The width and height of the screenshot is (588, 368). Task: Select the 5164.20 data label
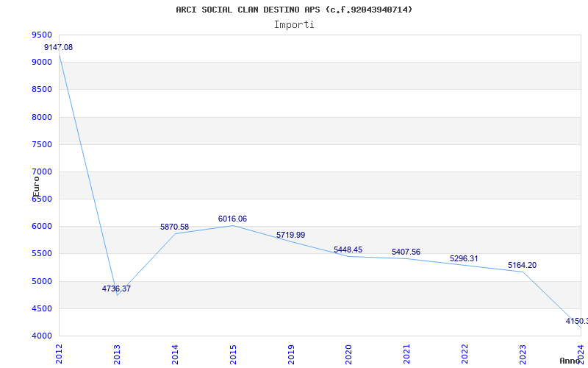[x=522, y=265]
